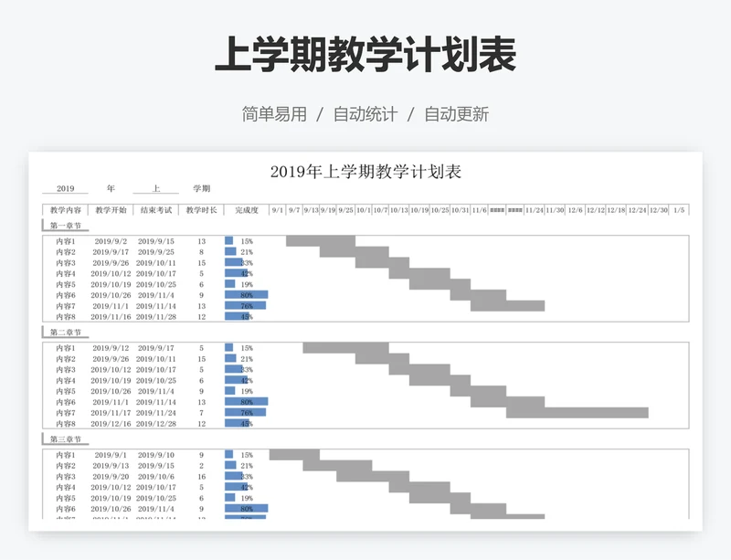
Task: Click 76% progress bar in 第二章节 内容7 row
Action: pyautogui.click(x=245, y=412)
